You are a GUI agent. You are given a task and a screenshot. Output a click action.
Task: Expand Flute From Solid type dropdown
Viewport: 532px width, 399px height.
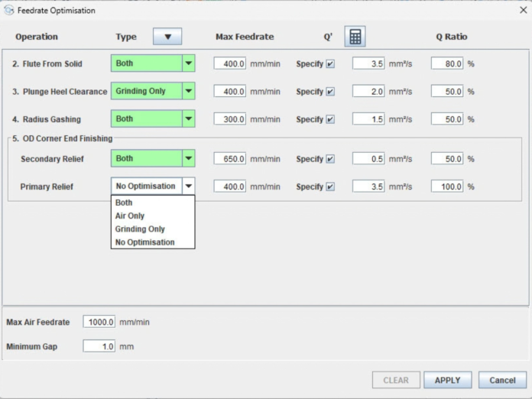(188, 63)
